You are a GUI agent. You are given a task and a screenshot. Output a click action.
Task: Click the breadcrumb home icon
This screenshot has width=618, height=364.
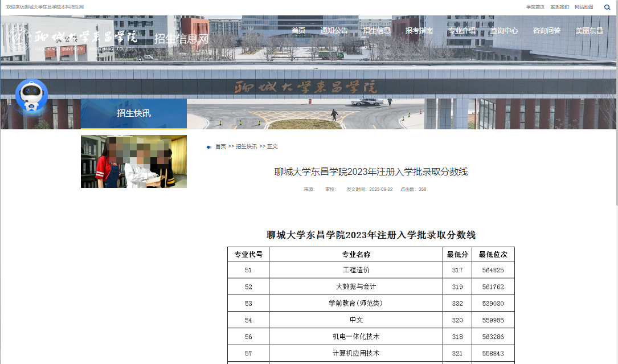[x=209, y=147]
